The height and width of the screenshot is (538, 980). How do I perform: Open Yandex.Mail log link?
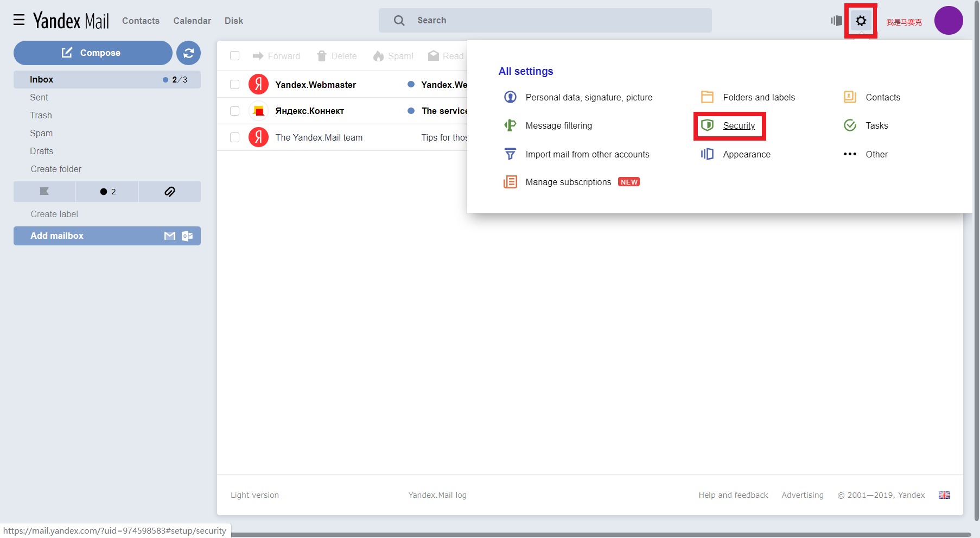pyautogui.click(x=437, y=495)
